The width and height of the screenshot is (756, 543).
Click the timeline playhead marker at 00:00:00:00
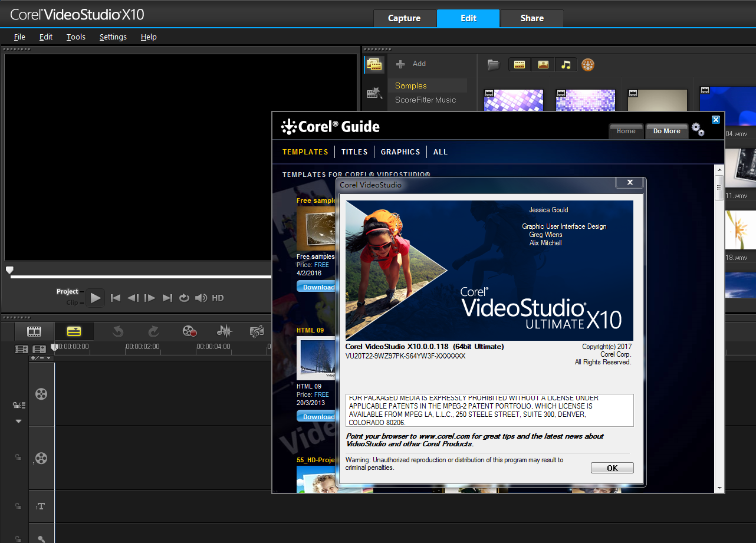coord(54,348)
